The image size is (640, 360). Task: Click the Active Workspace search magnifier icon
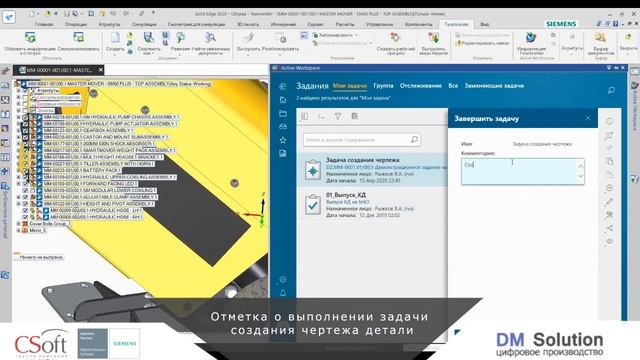tap(611, 90)
